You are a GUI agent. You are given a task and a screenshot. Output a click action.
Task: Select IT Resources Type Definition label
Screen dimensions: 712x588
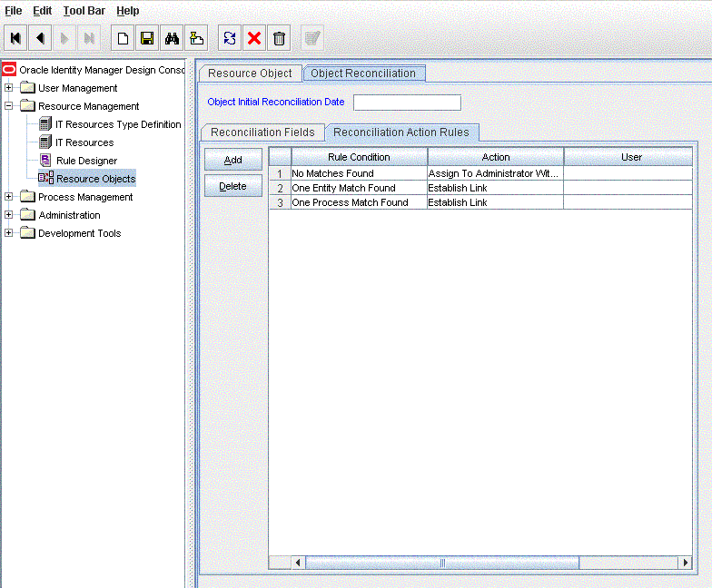(x=118, y=124)
